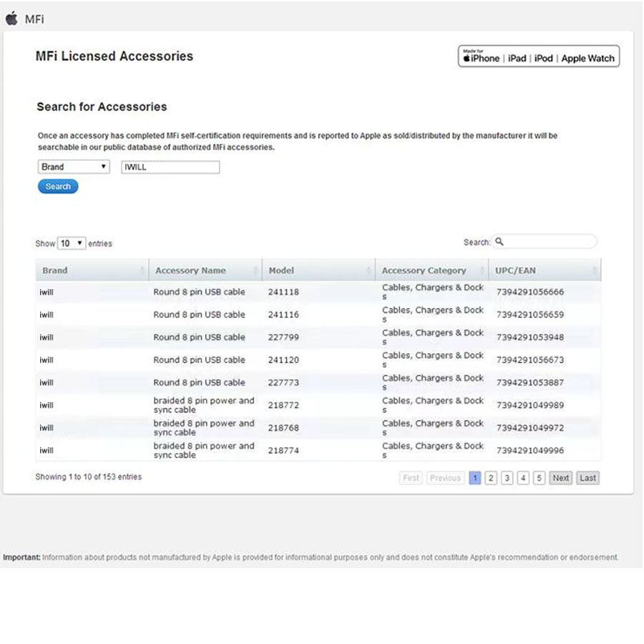Sort table by Model column
644x644 pixels.
click(318, 270)
